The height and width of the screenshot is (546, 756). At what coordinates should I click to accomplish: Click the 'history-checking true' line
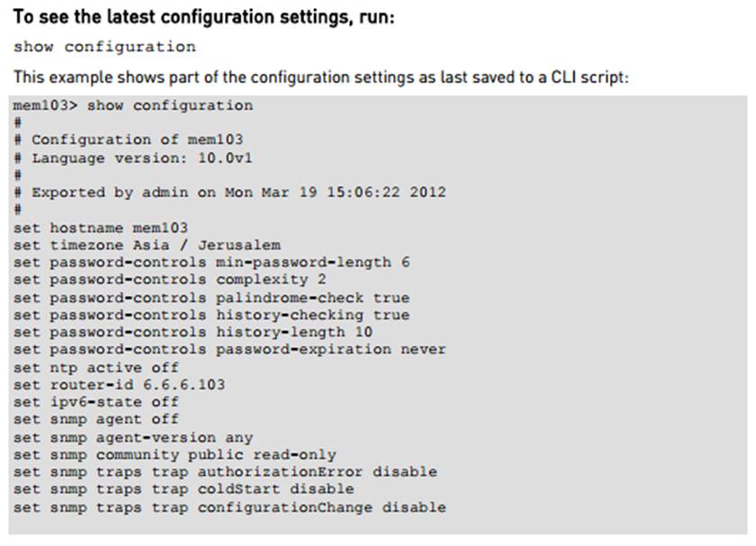coord(211,315)
